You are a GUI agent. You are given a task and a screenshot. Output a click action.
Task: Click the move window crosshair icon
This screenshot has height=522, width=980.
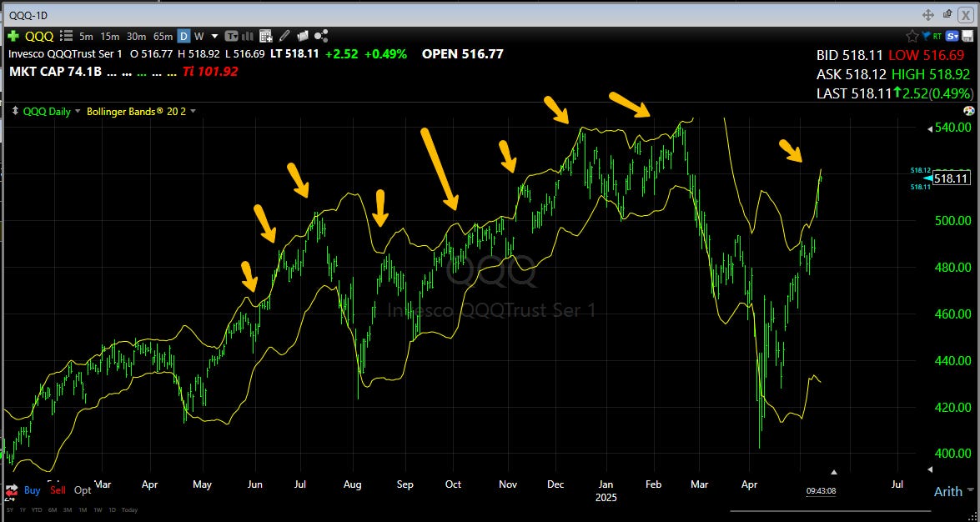928,14
